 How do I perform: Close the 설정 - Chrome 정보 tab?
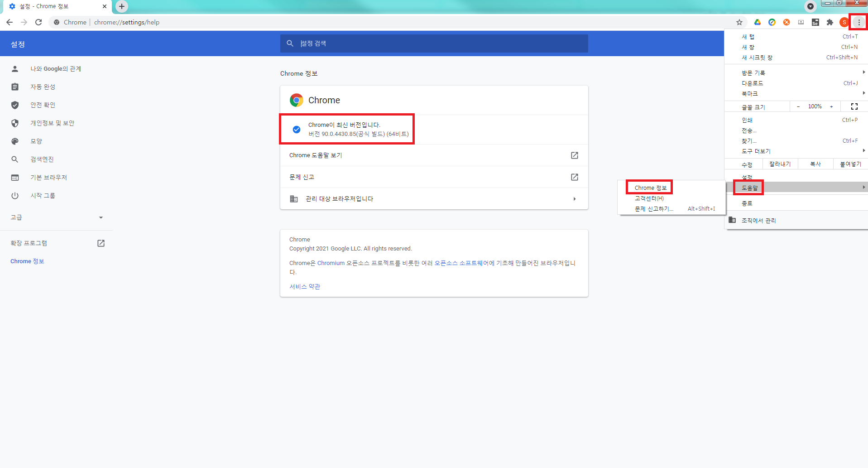coord(105,6)
